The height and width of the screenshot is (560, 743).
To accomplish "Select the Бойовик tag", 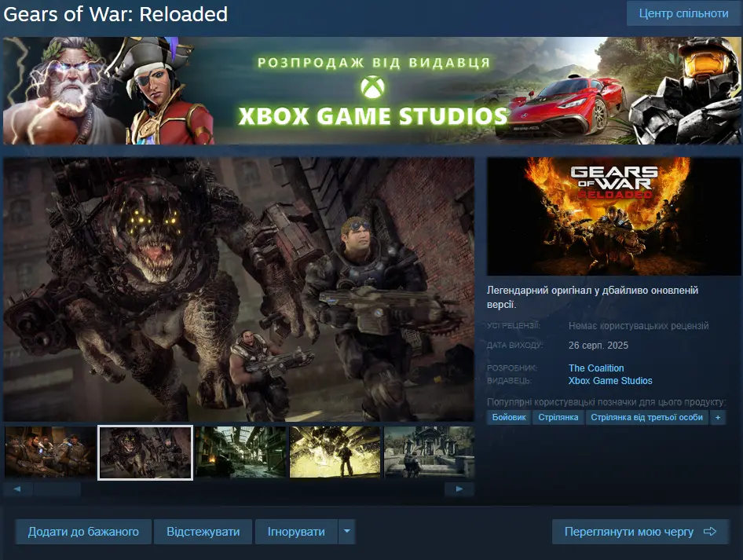I will (509, 417).
